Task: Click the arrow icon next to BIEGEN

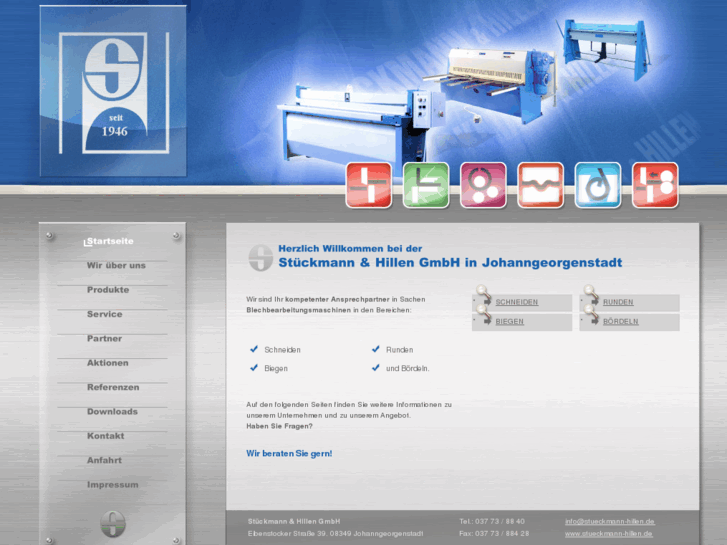Action: [x=487, y=321]
